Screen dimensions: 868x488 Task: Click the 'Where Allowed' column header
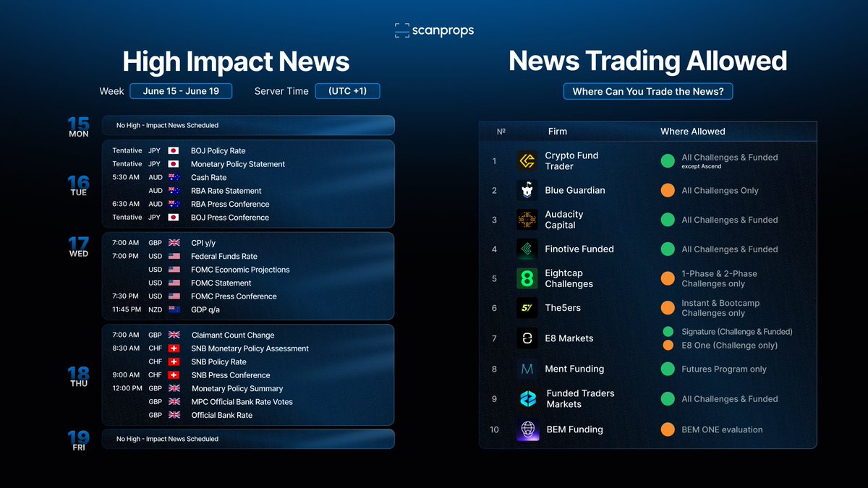coord(692,132)
